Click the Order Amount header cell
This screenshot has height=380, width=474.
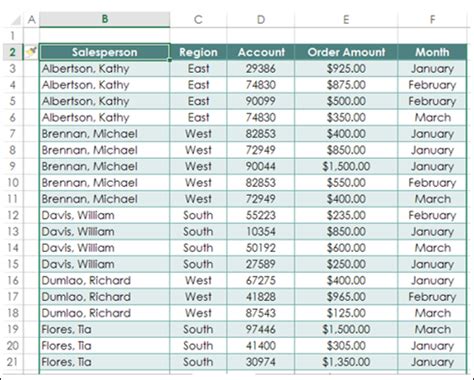coord(346,52)
